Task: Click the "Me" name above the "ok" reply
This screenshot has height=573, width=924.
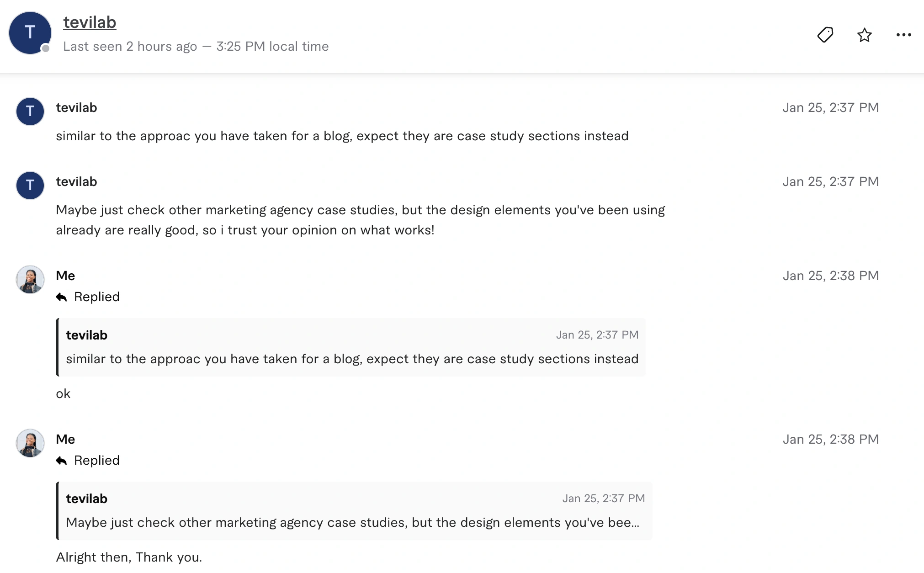Action: [x=65, y=276]
